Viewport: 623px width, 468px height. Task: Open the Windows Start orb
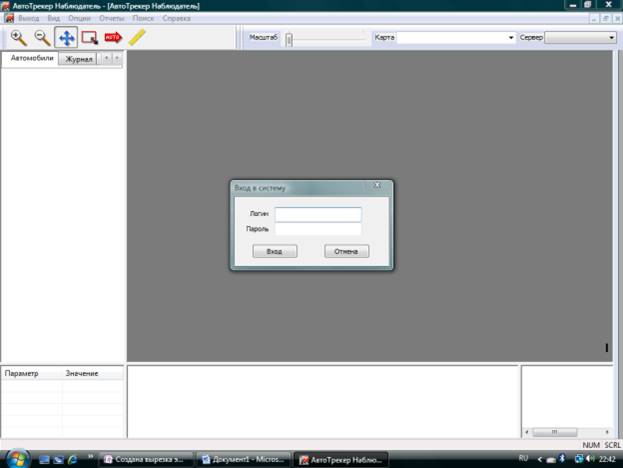(17, 459)
